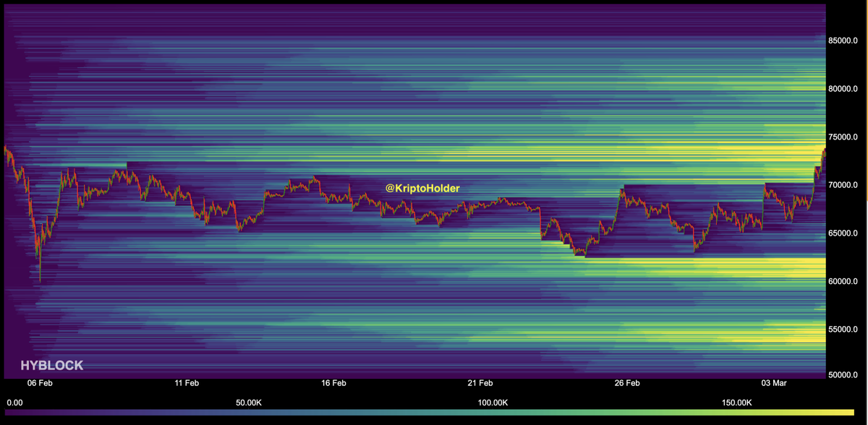The image size is (868, 425).
Task: Select the 16 Feb date label
Action: 333,382
